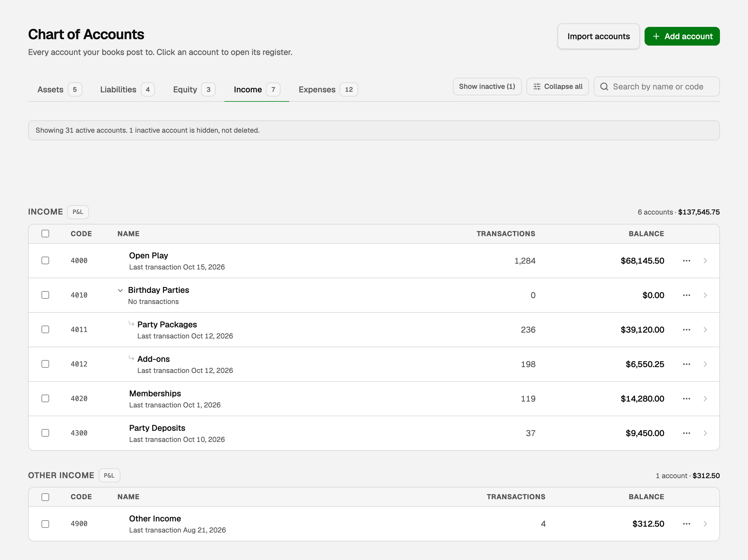Open more options for Party Packages row
748x560 pixels.
686,330
